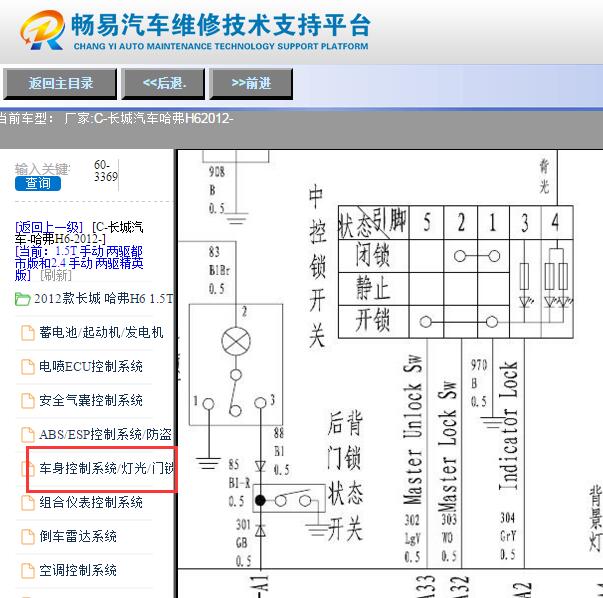
Task: Click the 闭锁 row label in the table
Action: point(373,255)
